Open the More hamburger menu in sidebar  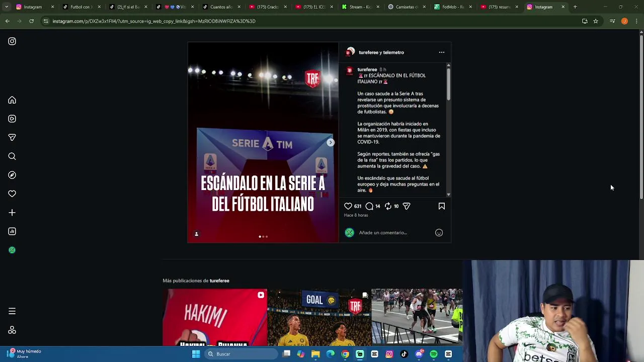tap(12, 311)
